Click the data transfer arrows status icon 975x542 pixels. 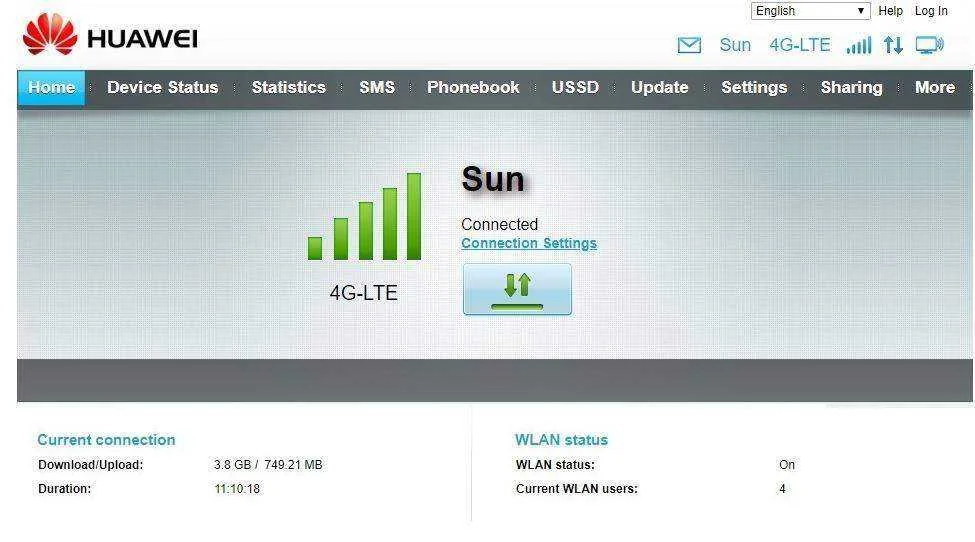click(x=894, y=45)
